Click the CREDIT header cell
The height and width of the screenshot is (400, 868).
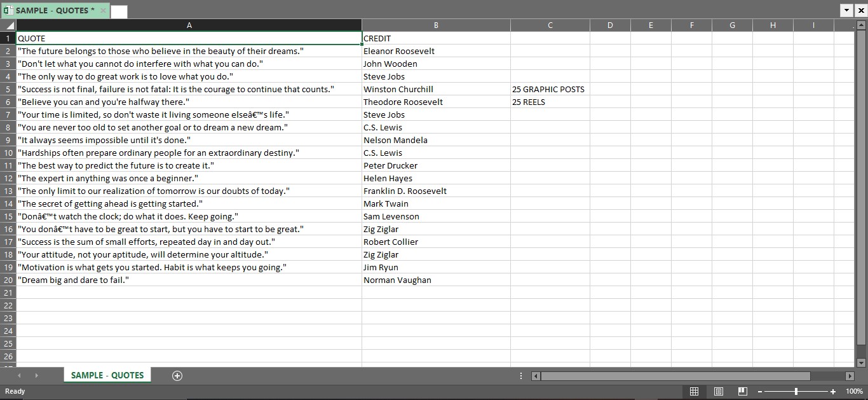tap(436, 38)
